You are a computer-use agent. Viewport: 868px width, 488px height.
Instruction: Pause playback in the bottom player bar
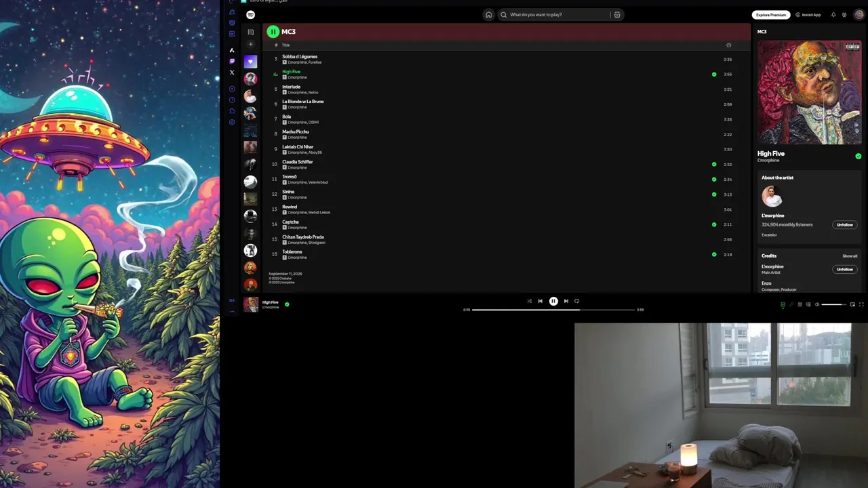(553, 301)
